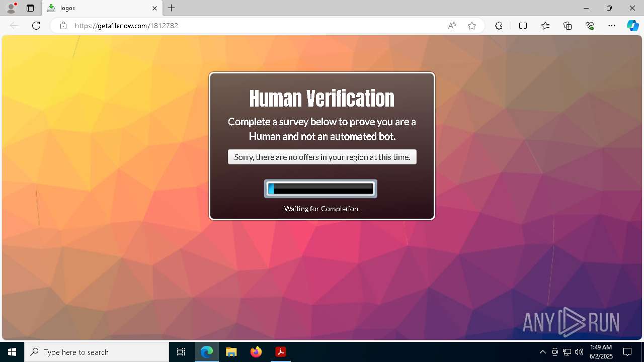Open the notification center icon

click(x=627, y=352)
